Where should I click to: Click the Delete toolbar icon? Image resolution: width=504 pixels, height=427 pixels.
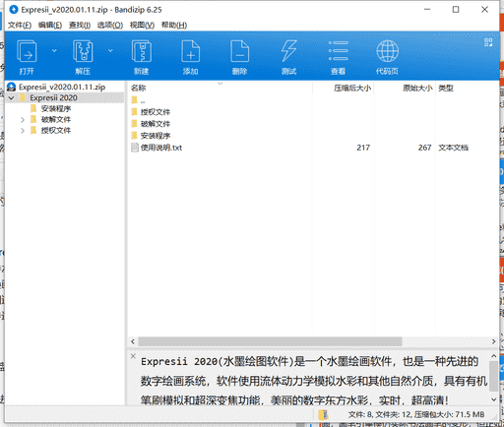pyautogui.click(x=240, y=51)
